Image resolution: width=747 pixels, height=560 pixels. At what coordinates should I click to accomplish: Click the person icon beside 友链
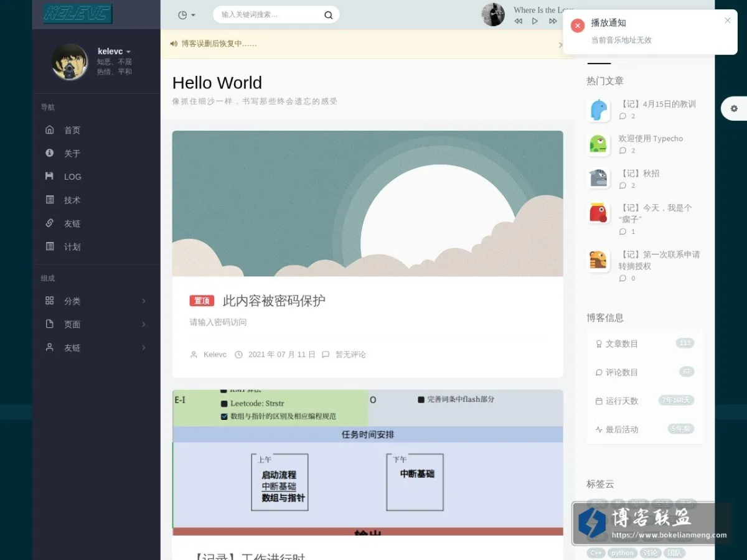click(50, 347)
